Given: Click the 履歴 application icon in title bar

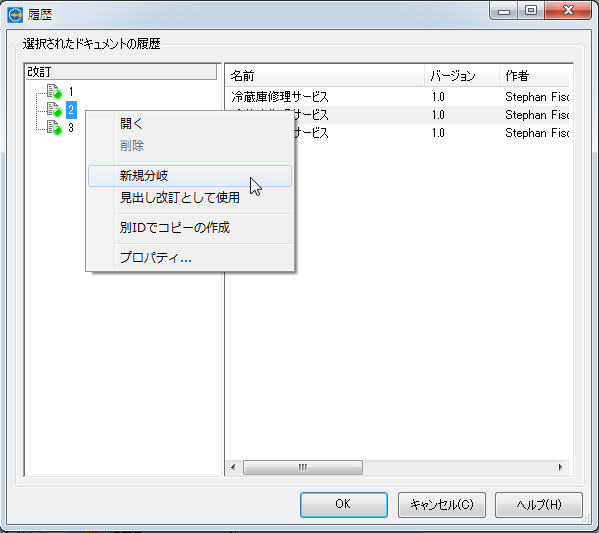Looking at the screenshot, I should click(15, 15).
